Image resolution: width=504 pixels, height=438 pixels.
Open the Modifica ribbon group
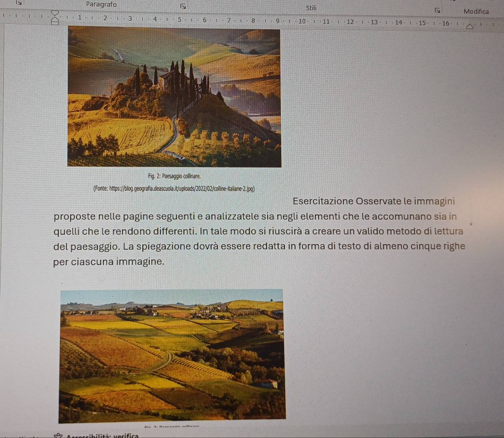(x=476, y=12)
